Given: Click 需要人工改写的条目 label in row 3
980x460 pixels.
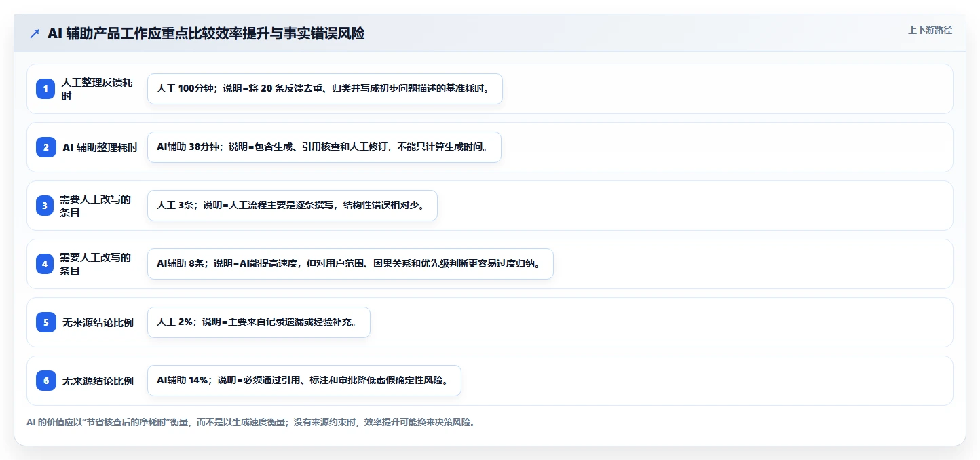Looking at the screenshot, I should tap(96, 206).
